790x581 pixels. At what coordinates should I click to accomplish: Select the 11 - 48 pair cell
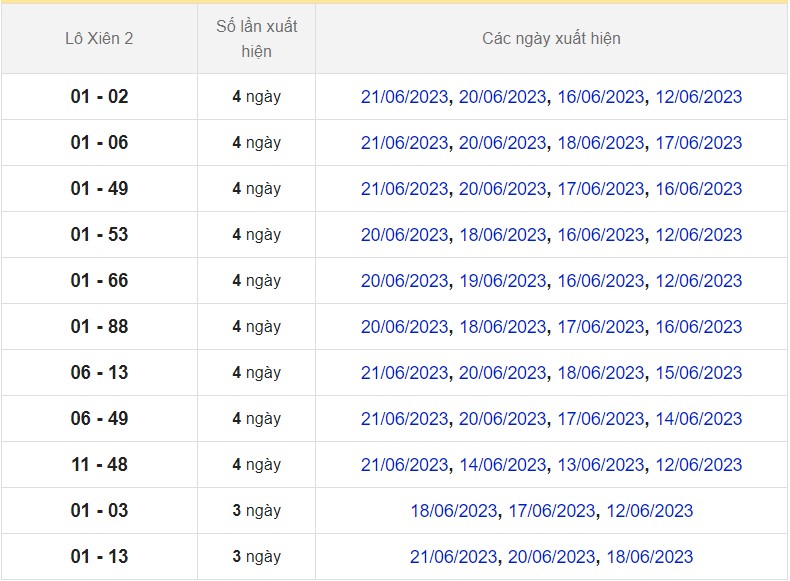(99, 465)
